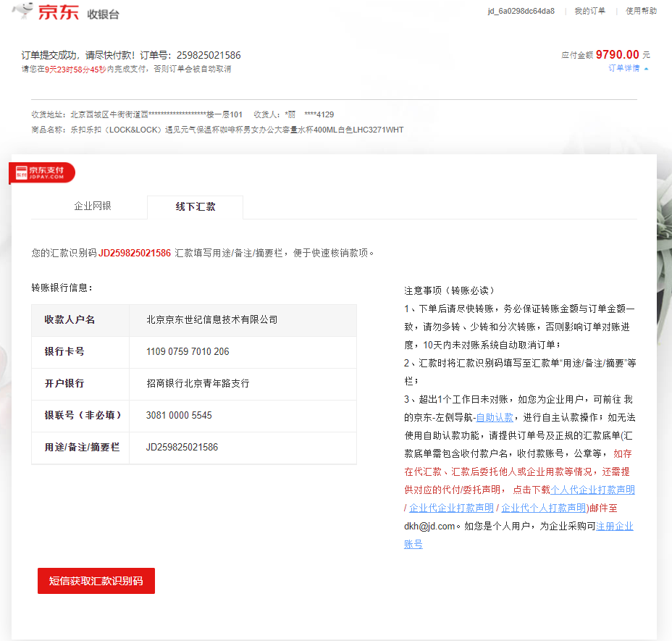This screenshot has height=641, width=672.
Task: Click payee name 北京京东世纪信息技术有限公司
Action: [211, 320]
